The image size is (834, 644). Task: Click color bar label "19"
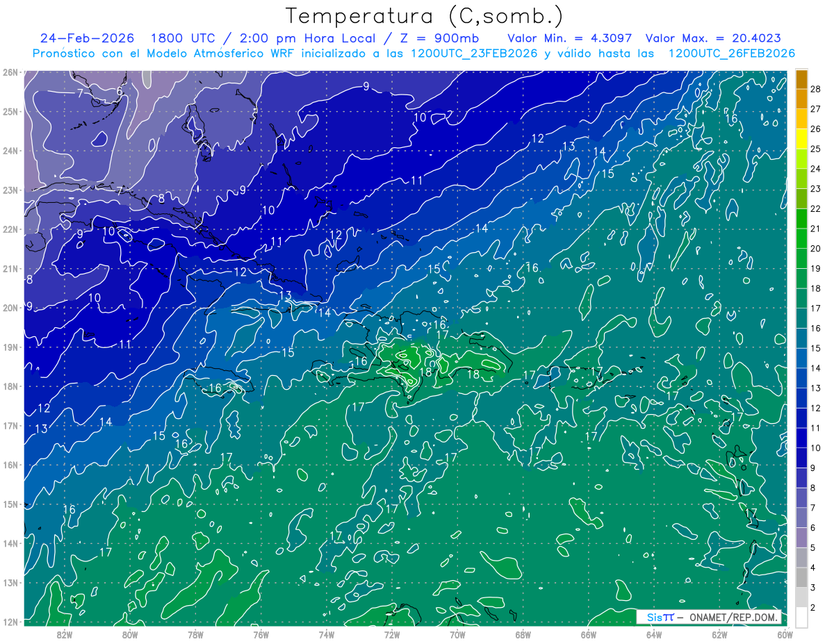[x=816, y=268]
